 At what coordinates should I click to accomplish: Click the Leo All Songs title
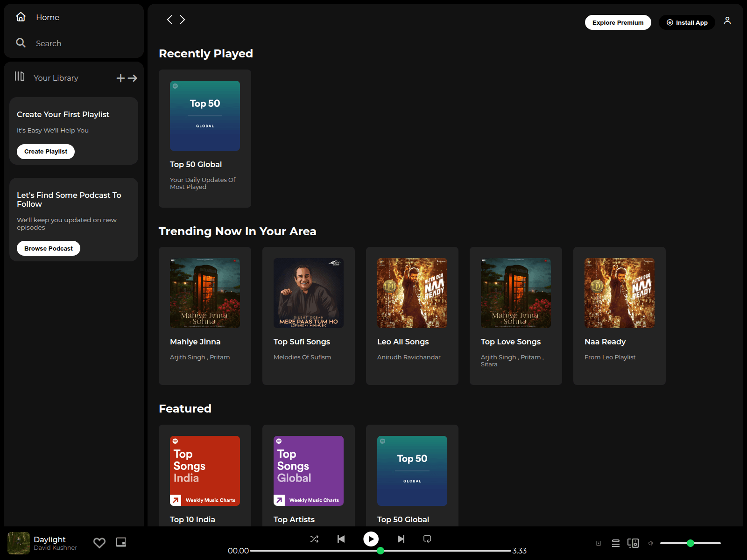[403, 342]
